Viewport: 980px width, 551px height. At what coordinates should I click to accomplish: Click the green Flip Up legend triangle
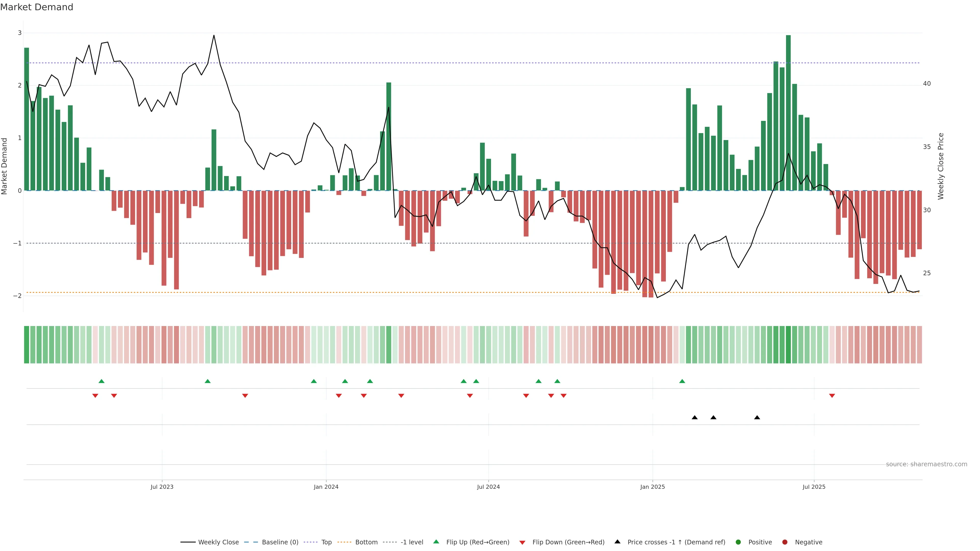436,542
